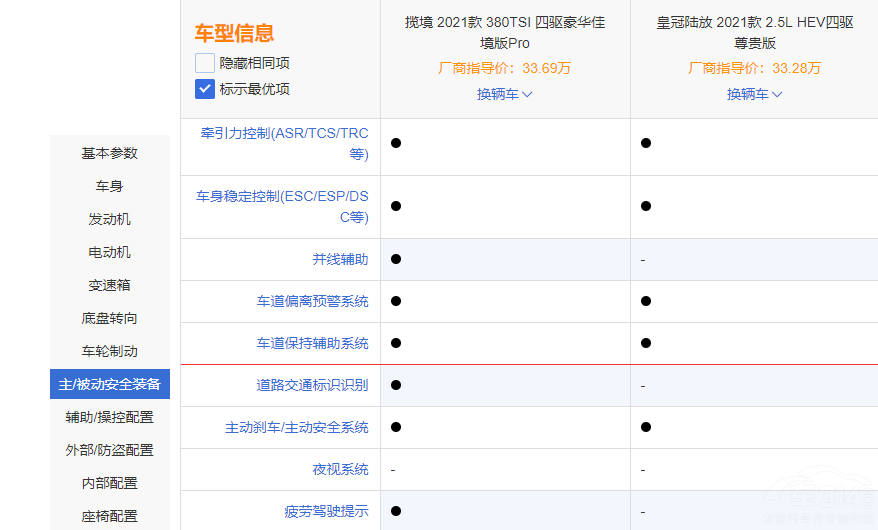Click 主动刹车/主动安全系统 link
This screenshot has width=878, height=530.
pyautogui.click(x=296, y=427)
